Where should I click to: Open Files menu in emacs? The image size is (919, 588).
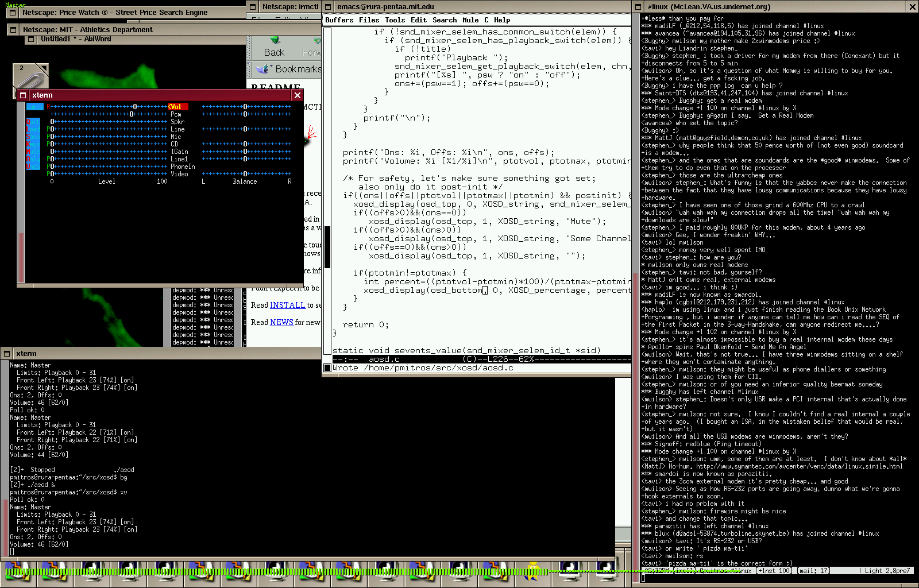click(x=369, y=20)
